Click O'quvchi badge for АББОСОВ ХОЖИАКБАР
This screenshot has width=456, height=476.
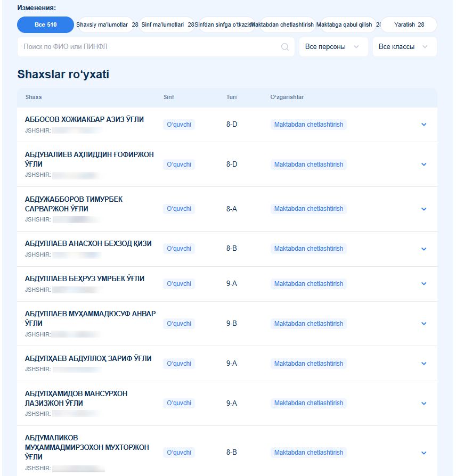(x=179, y=125)
